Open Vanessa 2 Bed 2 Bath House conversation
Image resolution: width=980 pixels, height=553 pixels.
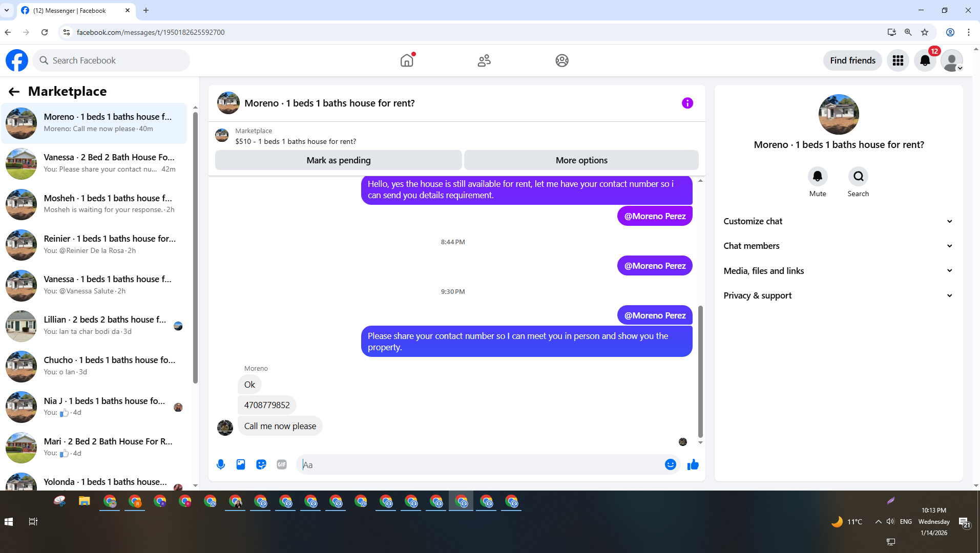95,164
